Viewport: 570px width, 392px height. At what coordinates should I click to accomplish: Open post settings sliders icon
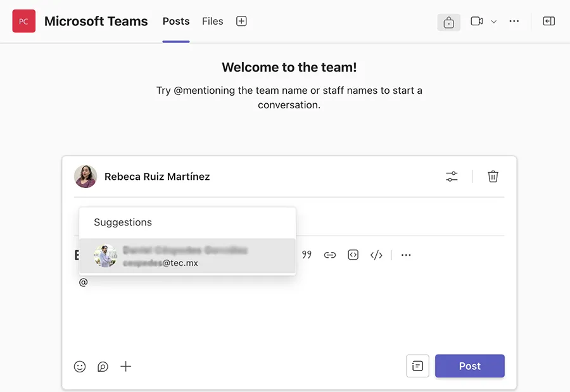tap(452, 177)
